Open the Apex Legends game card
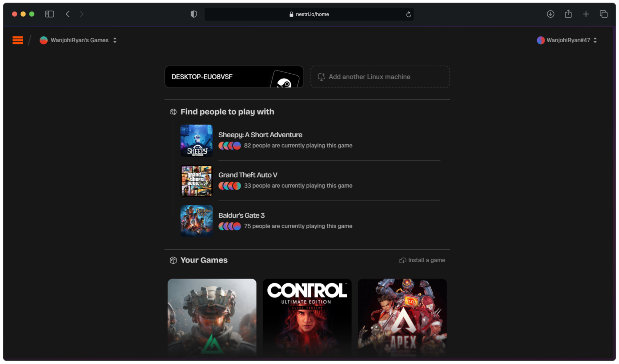The width and height of the screenshot is (619, 364). point(402,317)
